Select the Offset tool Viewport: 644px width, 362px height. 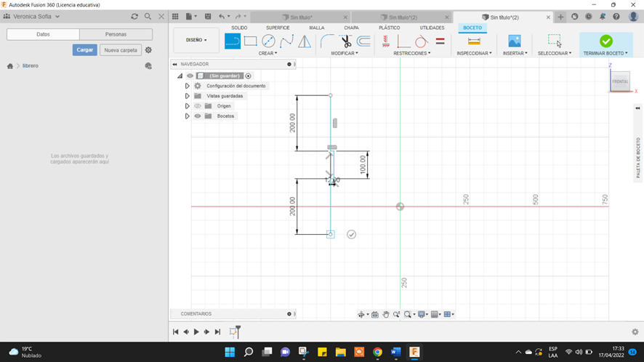point(363,41)
